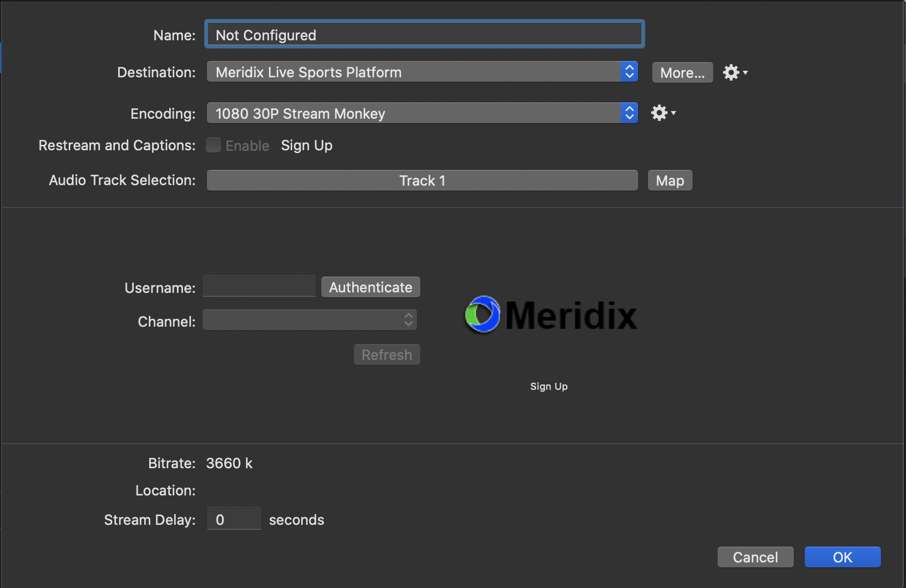Click the Refresh channels button
The width and height of the screenshot is (906, 588).
(x=387, y=354)
